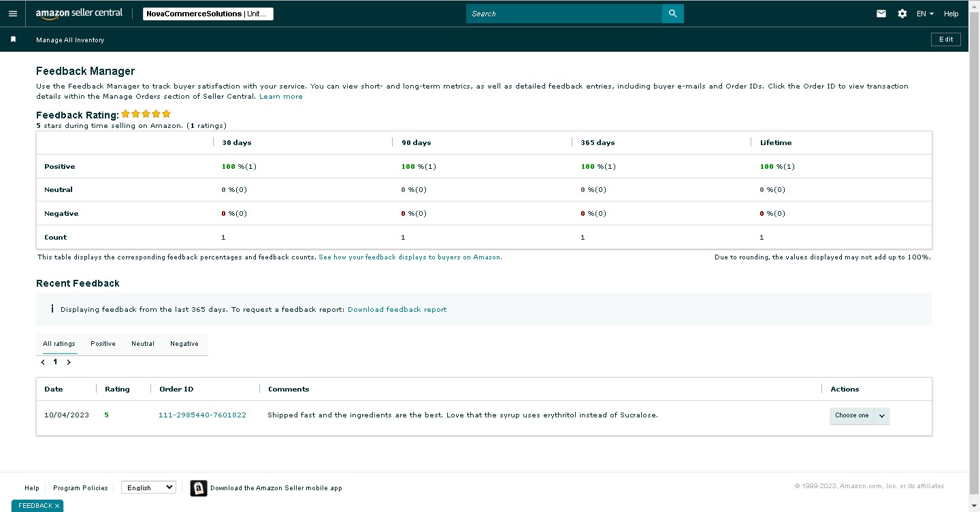Click 100 %(1) under Lifetime
This screenshot has height=512, width=980.
coord(777,167)
